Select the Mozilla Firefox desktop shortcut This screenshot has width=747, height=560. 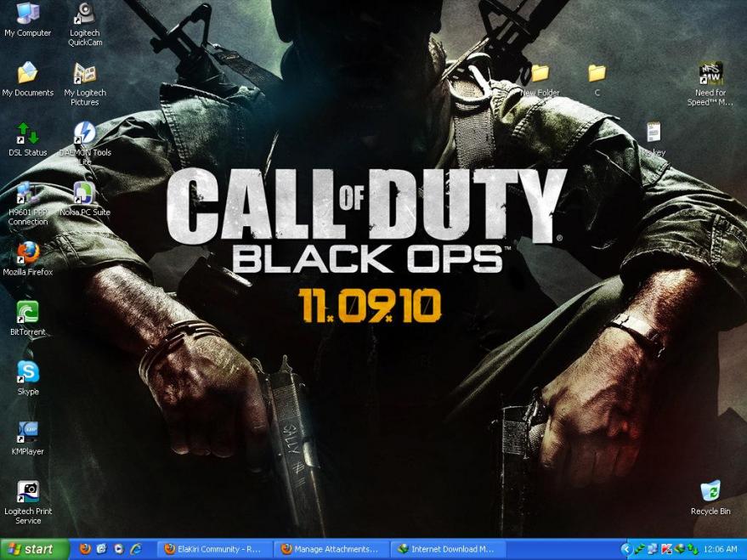tap(28, 258)
